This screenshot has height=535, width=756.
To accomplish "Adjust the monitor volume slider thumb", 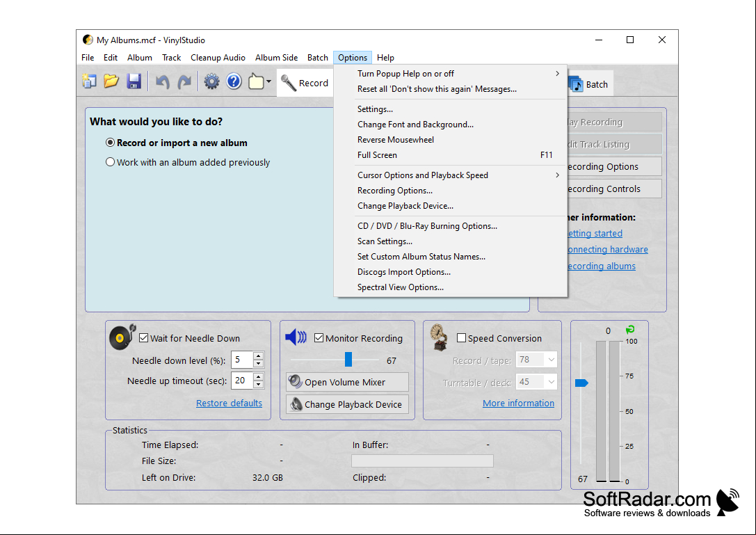I will tap(348, 360).
